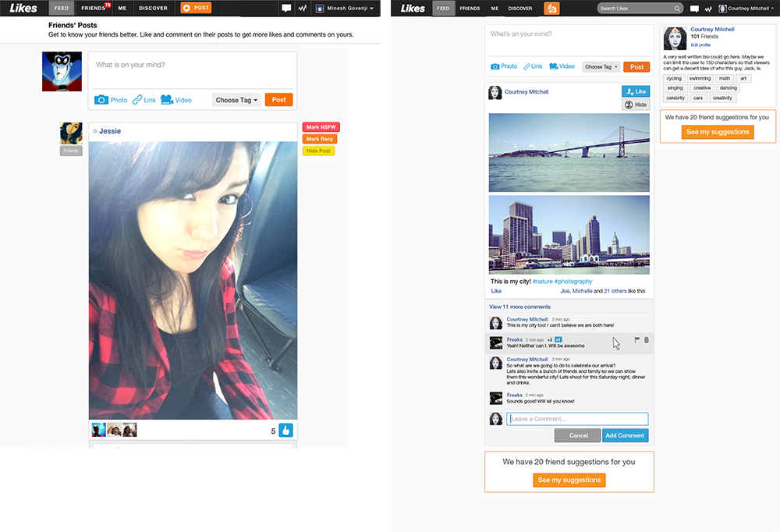Click the orange camera post icon in right navbar
The width and height of the screenshot is (780, 532).
pyautogui.click(x=551, y=9)
